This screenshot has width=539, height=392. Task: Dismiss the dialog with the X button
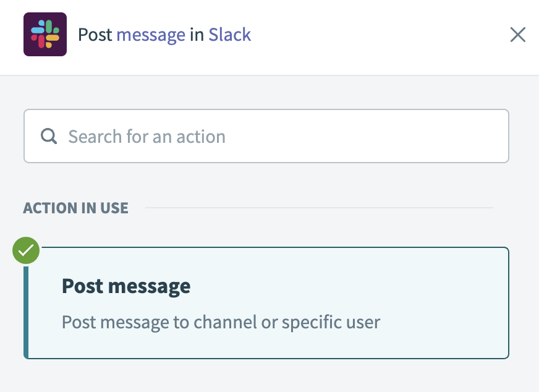pyautogui.click(x=518, y=35)
